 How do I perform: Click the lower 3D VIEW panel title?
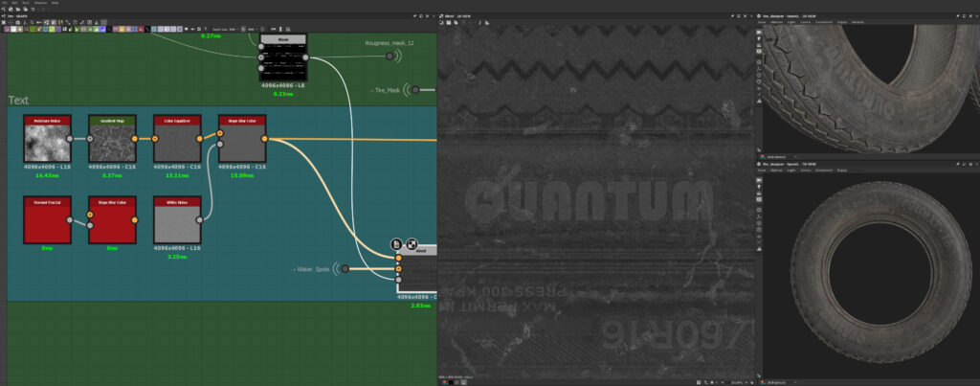(789, 164)
